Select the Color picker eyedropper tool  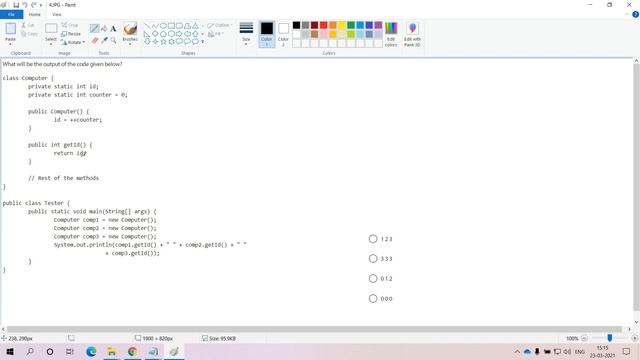point(104,40)
